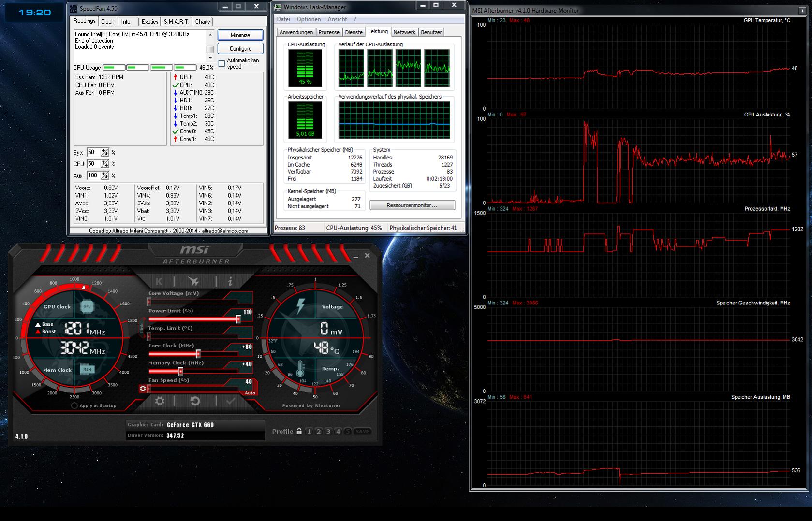Open the SpeedFan S.M.A.R.T. tab
812x521 pixels.
click(x=176, y=22)
